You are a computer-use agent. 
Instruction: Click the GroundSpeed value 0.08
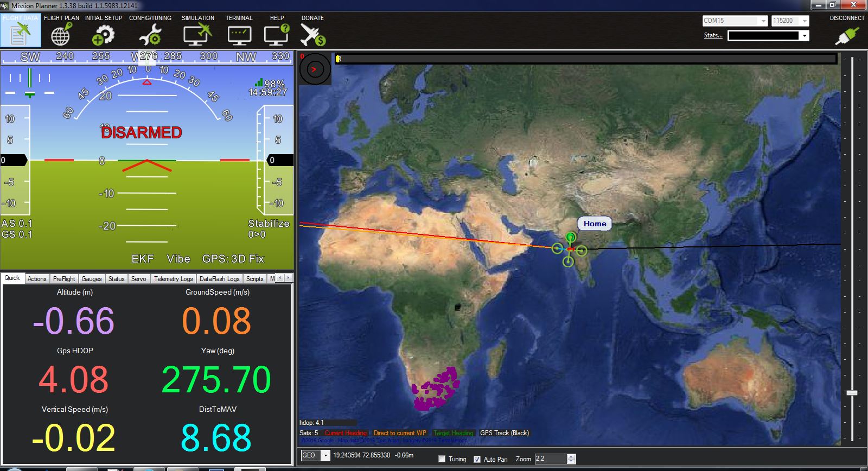(216, 321)
